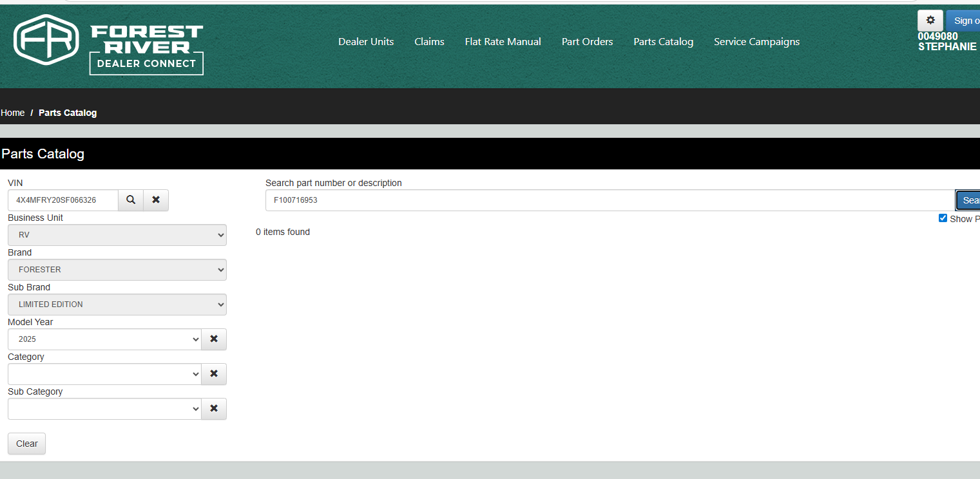Follow the Home breadcrumb link
Viewport: 980px width, 479px height.
point(13,113)
